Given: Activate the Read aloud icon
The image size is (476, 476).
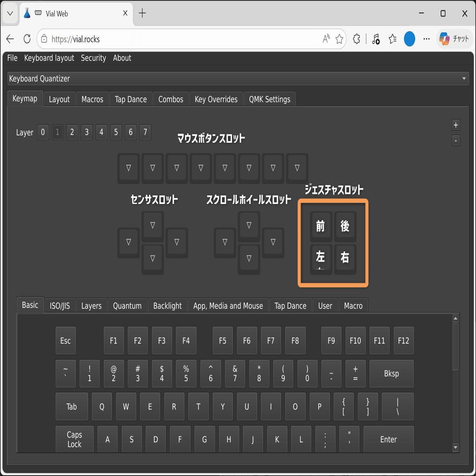Looking at the screenshot, I should click(x=326, y=39).
